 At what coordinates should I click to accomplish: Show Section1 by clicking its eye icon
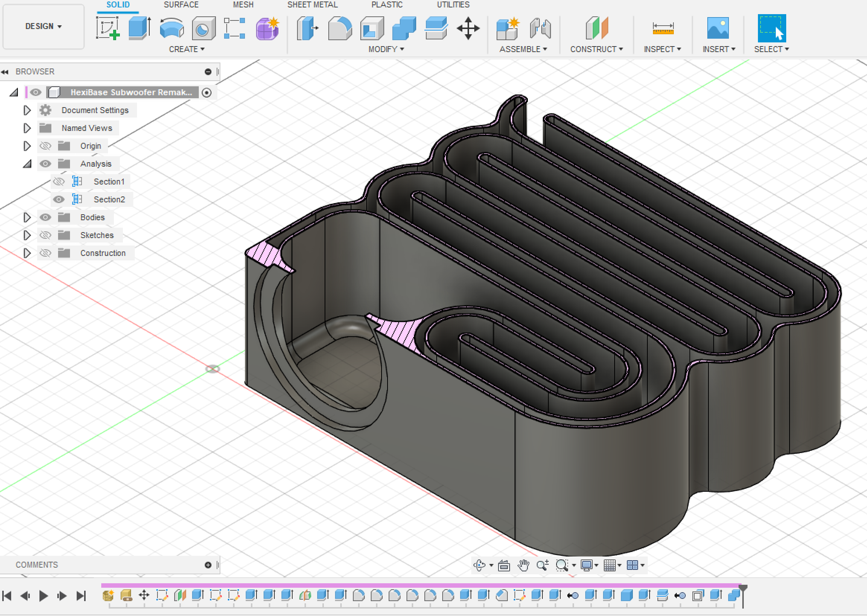59,181
